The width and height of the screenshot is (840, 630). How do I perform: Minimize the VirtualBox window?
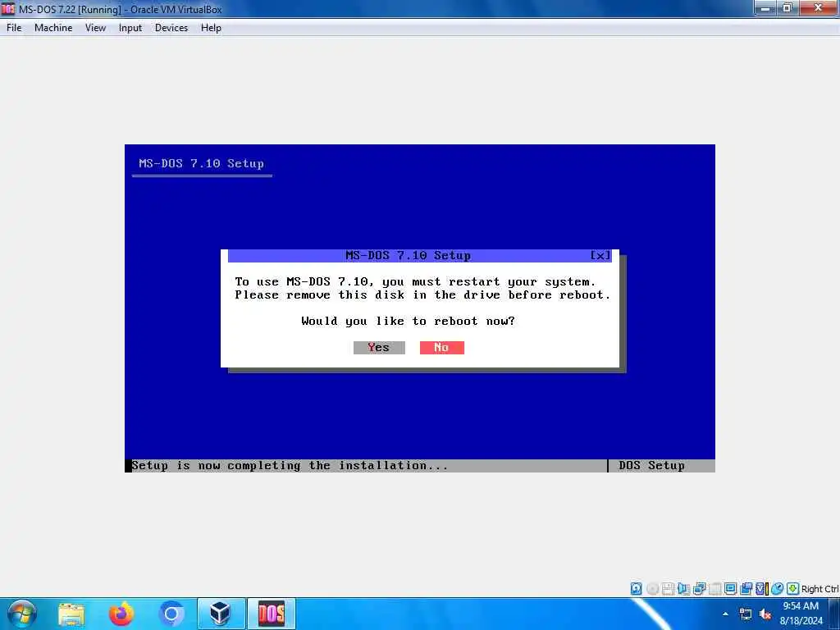(x=765, y=8)
